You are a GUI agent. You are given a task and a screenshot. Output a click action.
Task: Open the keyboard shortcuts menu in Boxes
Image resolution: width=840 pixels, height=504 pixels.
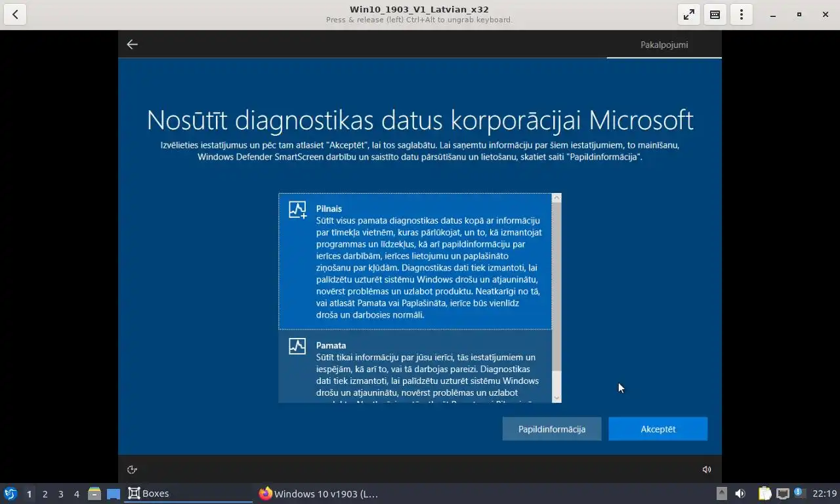tap(715, 14)
